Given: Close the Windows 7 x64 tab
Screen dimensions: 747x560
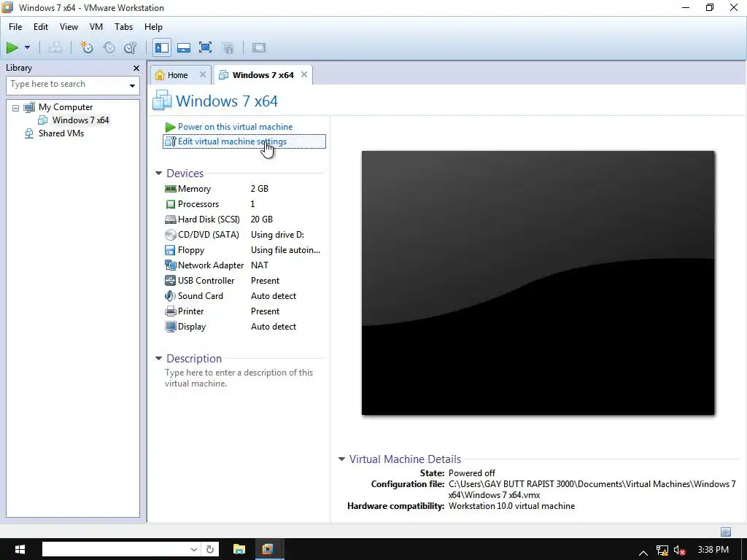Looking at the screenshot, I should tap(304, 75).
